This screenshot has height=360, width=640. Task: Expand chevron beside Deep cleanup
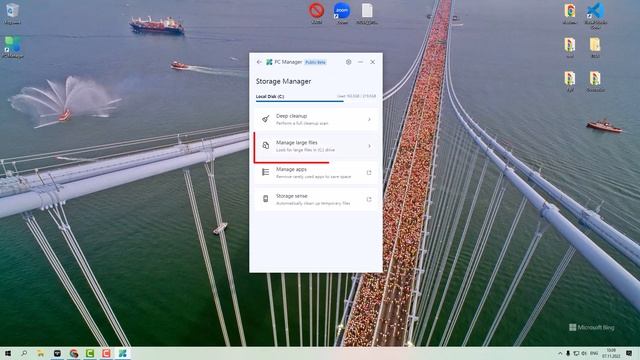(x=369, y=119)
